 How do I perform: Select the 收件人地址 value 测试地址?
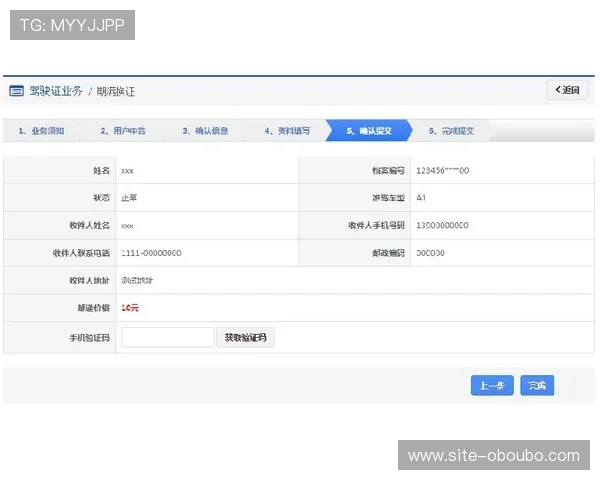pyautogui.click(x=137, y=281)
